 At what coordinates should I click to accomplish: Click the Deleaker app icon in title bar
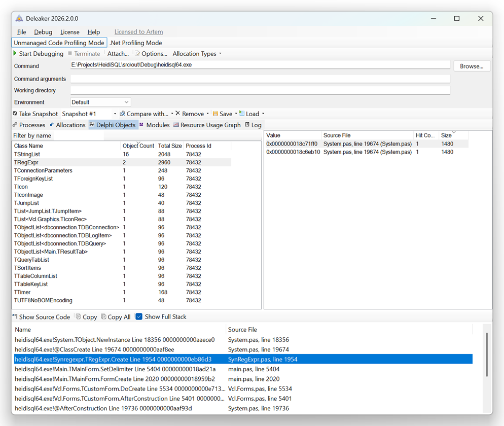[x=19, y=18]
